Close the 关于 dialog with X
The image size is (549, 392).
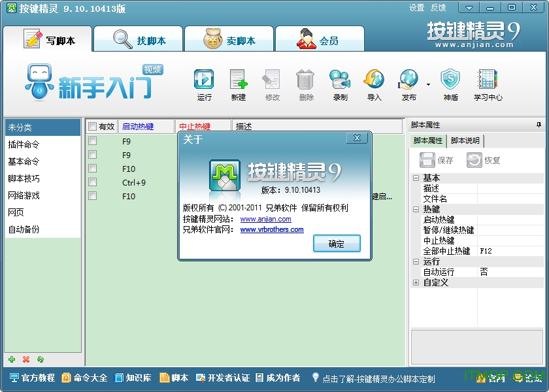357,139
